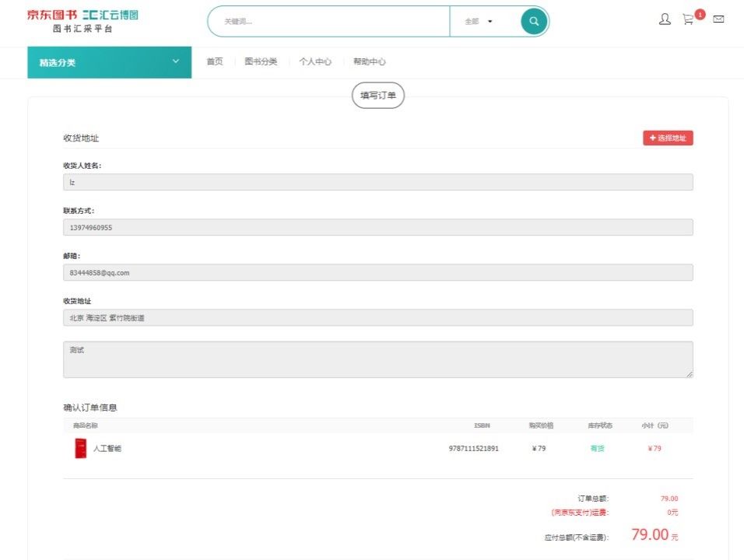Click the 联系方式 phone number field

(377, 227)
